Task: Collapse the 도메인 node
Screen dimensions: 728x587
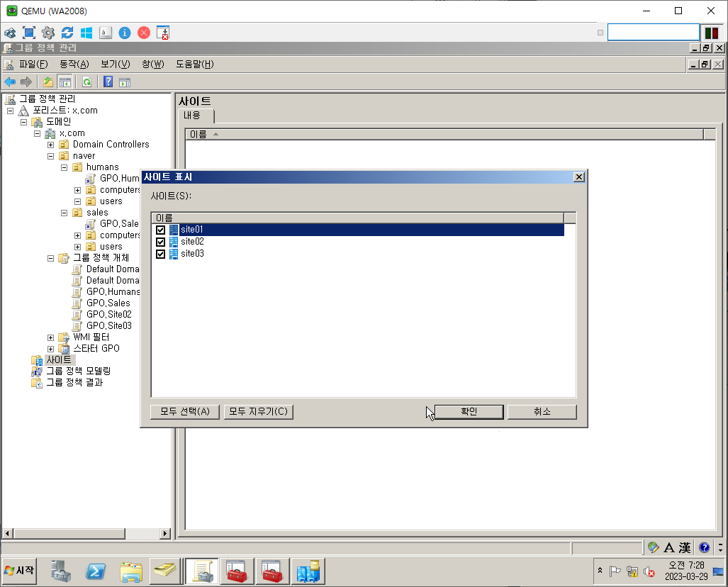Action: [x=23, y=122]
